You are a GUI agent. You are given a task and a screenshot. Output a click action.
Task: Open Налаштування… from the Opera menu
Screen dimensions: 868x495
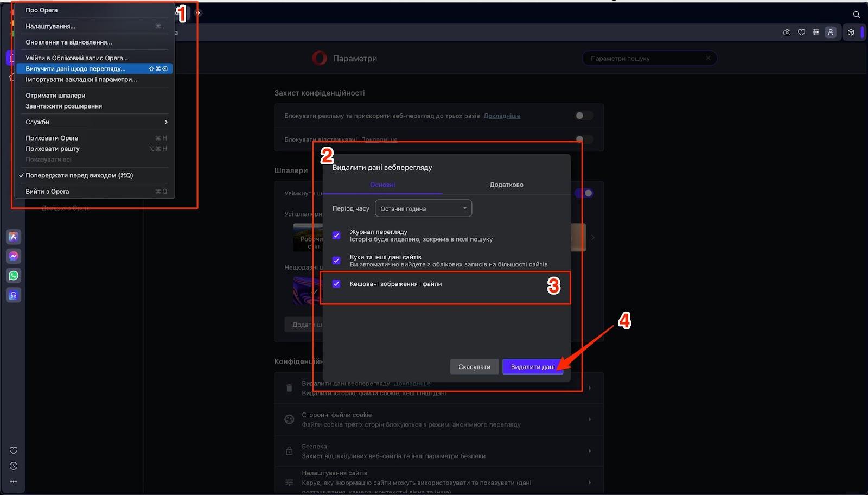pos(93,26)
